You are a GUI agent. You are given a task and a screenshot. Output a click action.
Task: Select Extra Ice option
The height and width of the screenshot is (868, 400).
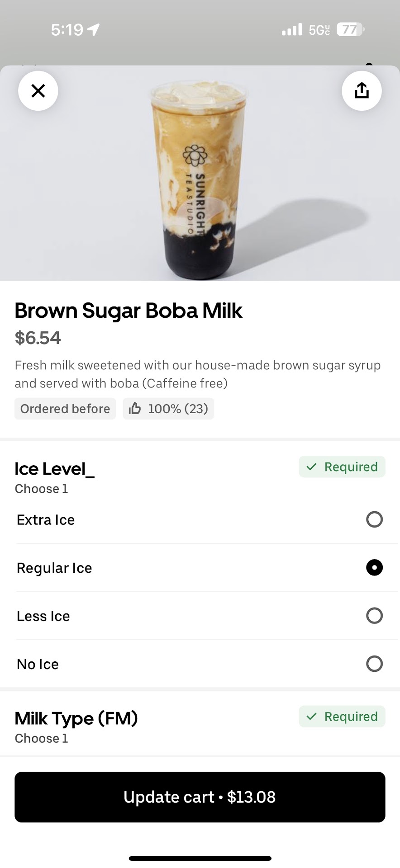coord(374,519)
